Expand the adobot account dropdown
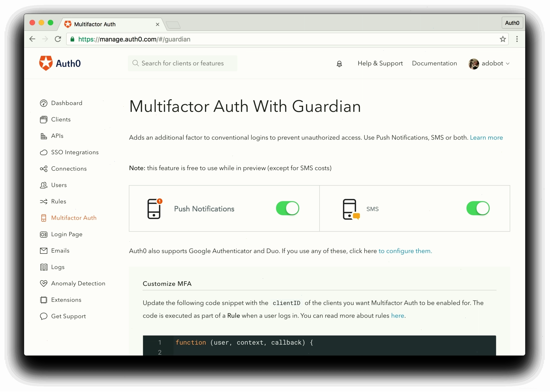 click(x=489, y=64)
